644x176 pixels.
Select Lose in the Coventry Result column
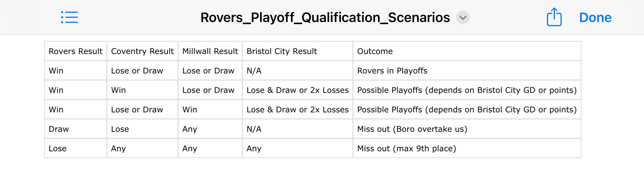(x=120, y=129)
